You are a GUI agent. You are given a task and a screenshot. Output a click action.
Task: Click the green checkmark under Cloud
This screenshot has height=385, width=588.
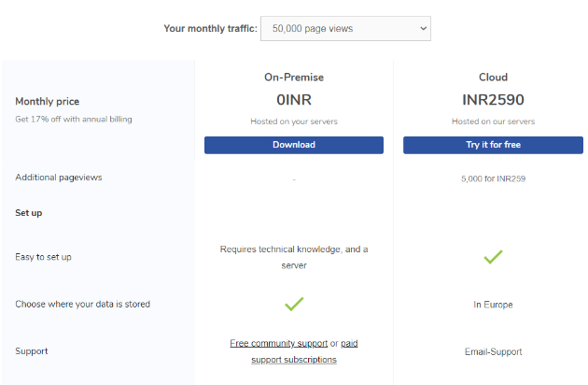(x=493, y=257)
